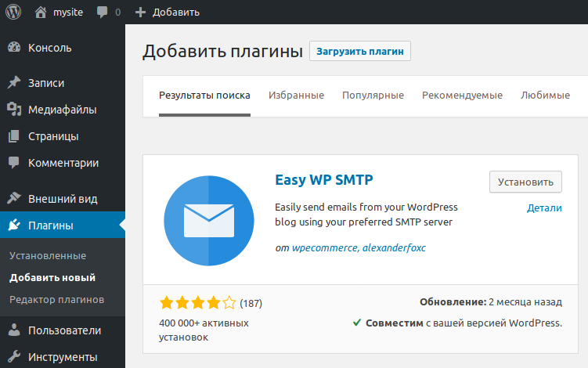
Task: Open the Инструменты menu item
Action: [63, 357]
